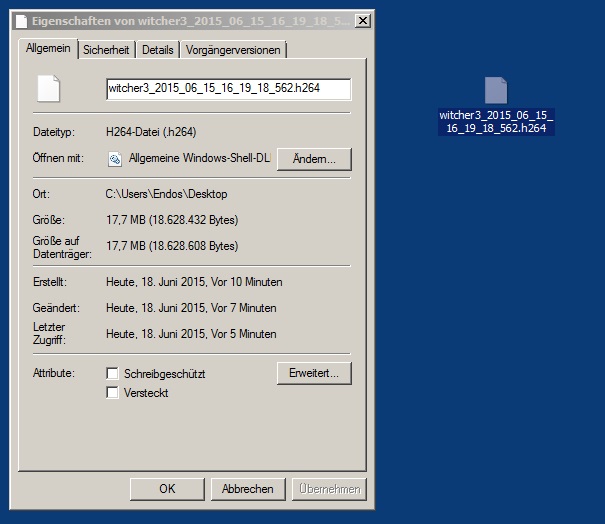Click the dialog title 'Eigenschaften von witcher3...'
Screen dimensions: 605x524
(x=191, y=21)
